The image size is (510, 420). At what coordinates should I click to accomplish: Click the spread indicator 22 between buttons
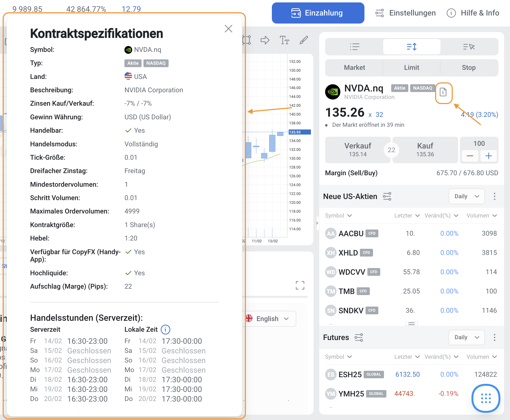[391, 150]
